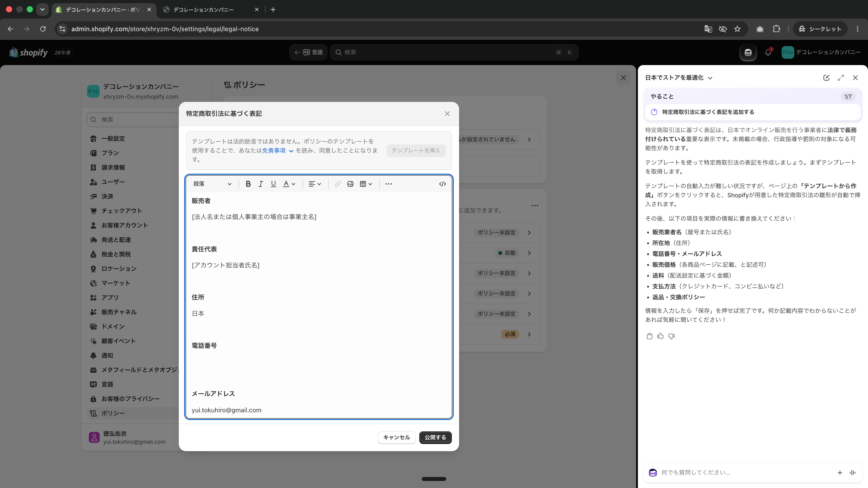Click the add attachment plus icon in chat
The image size is (868, 488).
pos(840,472)
